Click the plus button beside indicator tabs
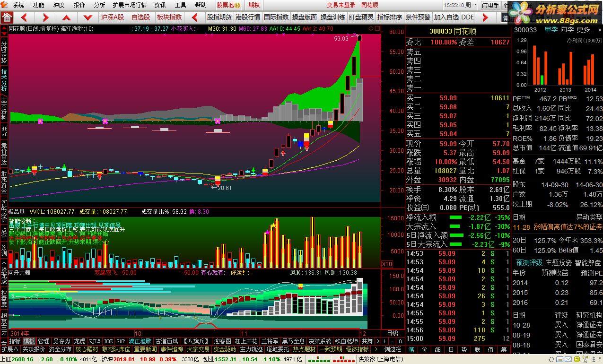The image size is (603, 364). [385, 341]
